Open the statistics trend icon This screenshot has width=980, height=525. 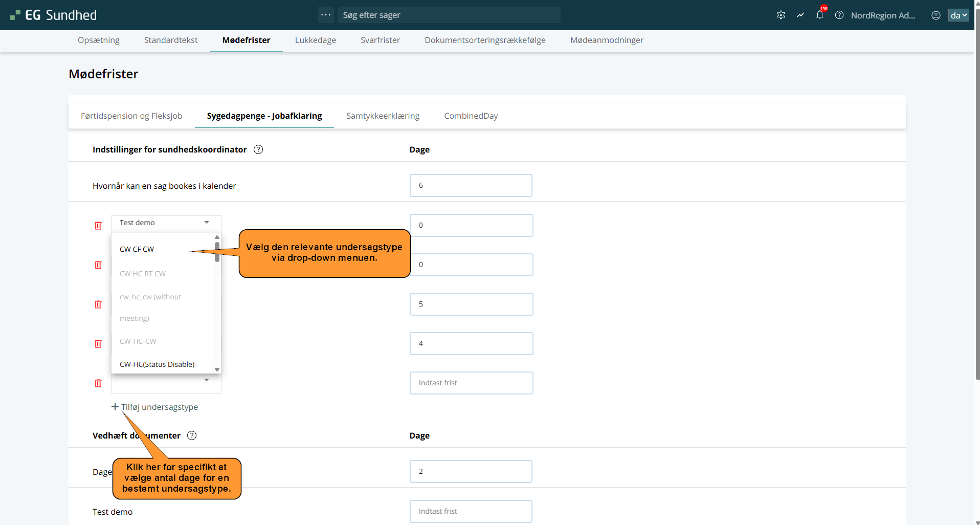click(800, 15)
